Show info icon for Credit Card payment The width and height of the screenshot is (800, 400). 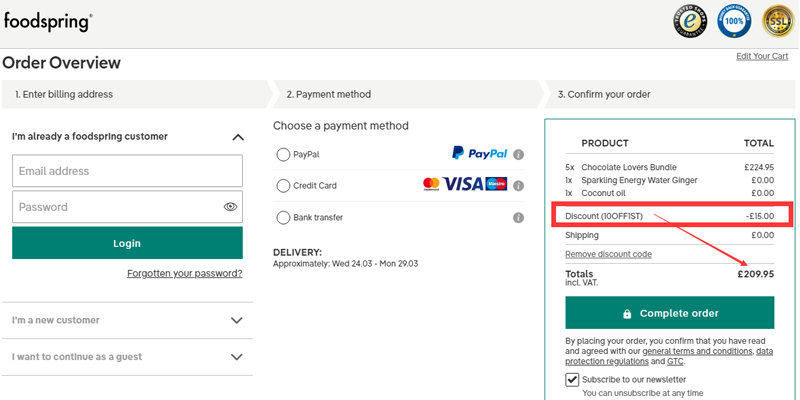pos(518,186)
